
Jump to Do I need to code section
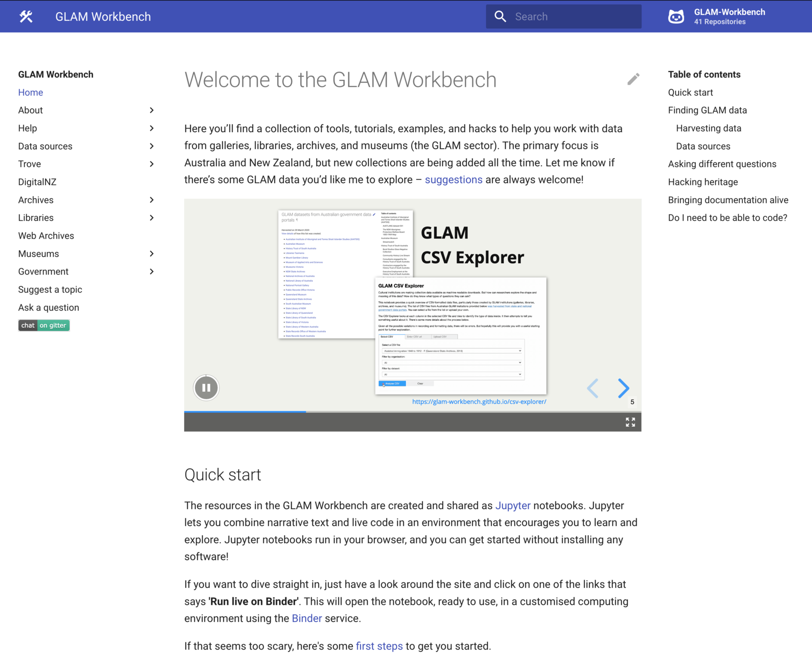pos(727,218)
